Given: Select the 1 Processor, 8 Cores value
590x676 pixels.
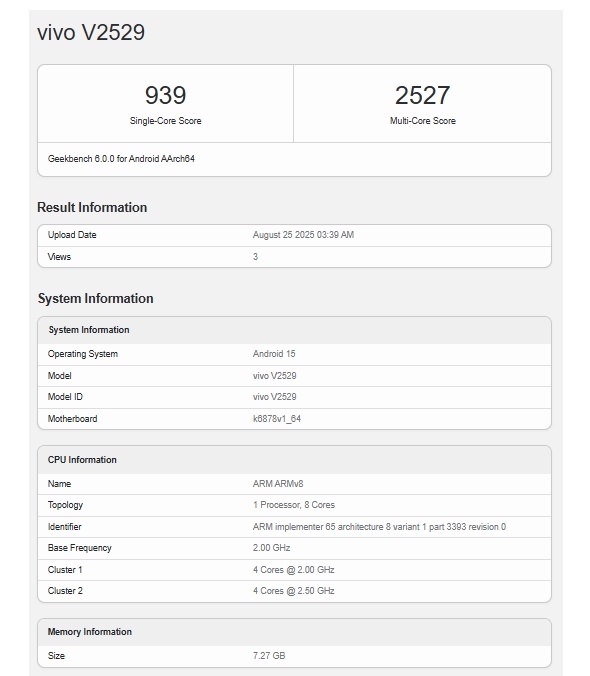Looking at the screenshot, I should point(294,505).
